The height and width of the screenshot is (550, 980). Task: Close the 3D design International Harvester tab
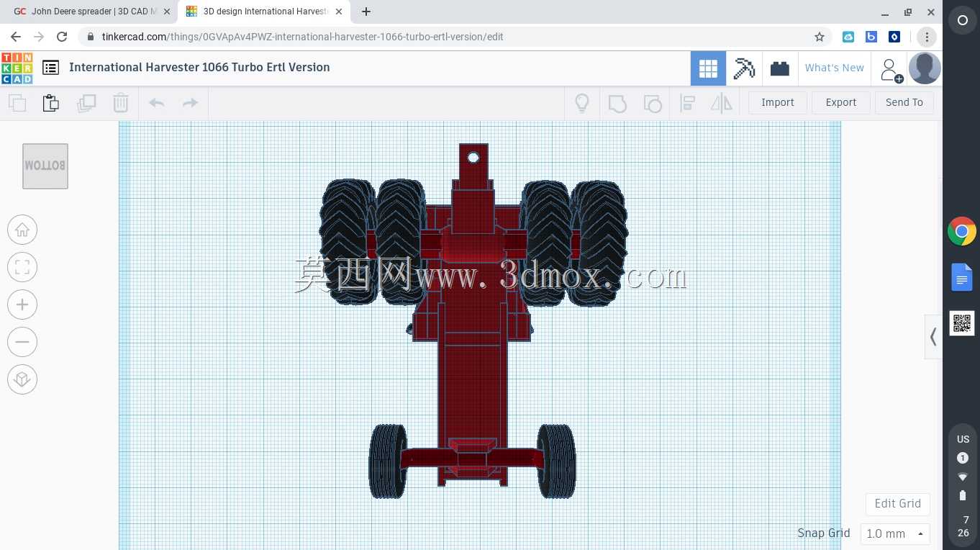click(x=339, y=12)
